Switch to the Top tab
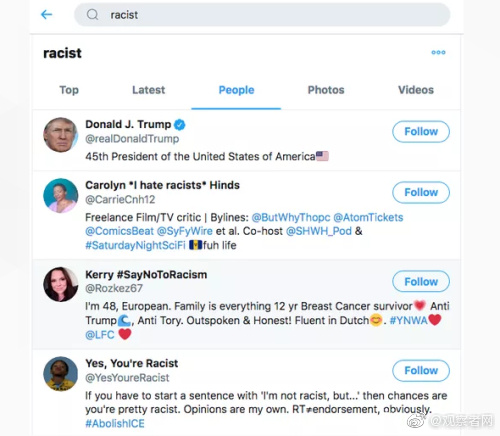Viewport: 500px width, 436px height. 69,90
